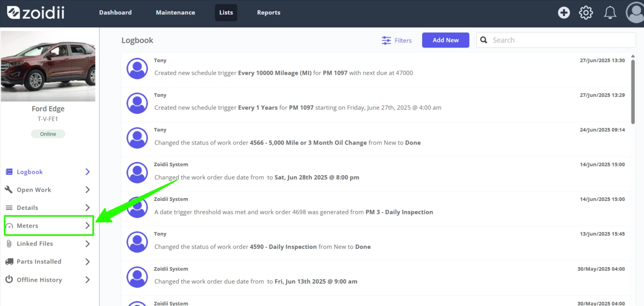This screenshot has height=306, width=644.
Task: Click the Ford Edge asset name
Action: [x=48, y=109]
